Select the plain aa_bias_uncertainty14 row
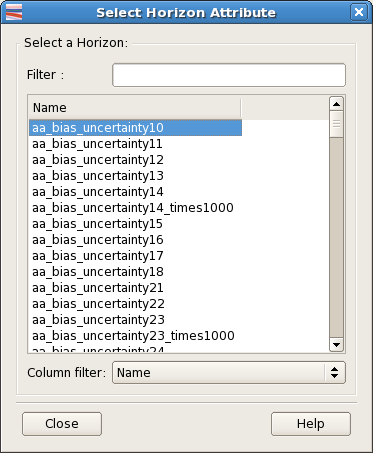 [135, 192]
